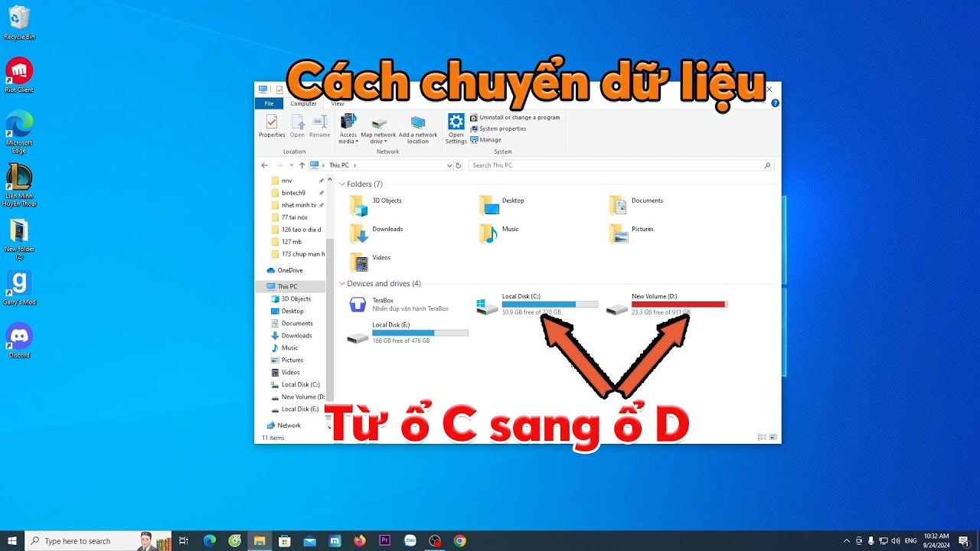Go up one folder level

tap(302, 165)
